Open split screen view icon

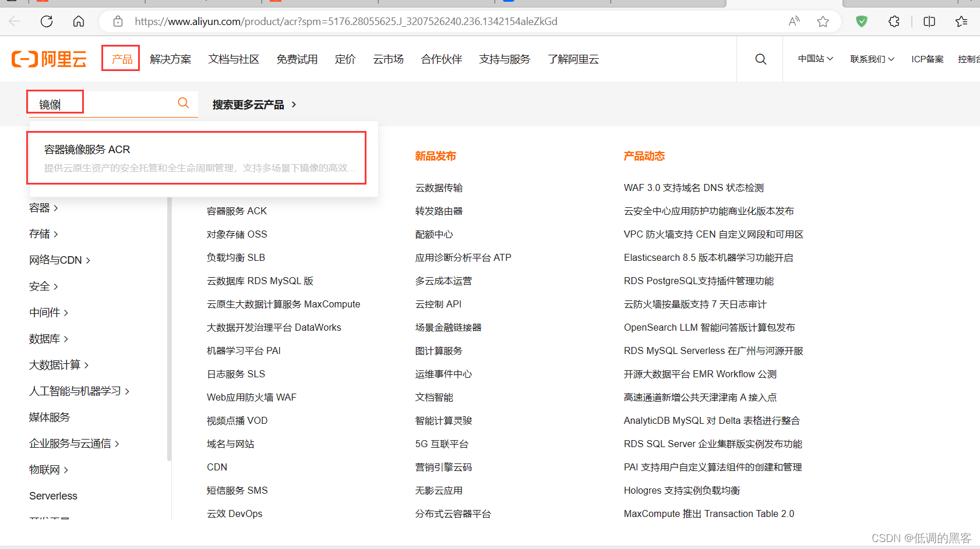pos(929,22)
